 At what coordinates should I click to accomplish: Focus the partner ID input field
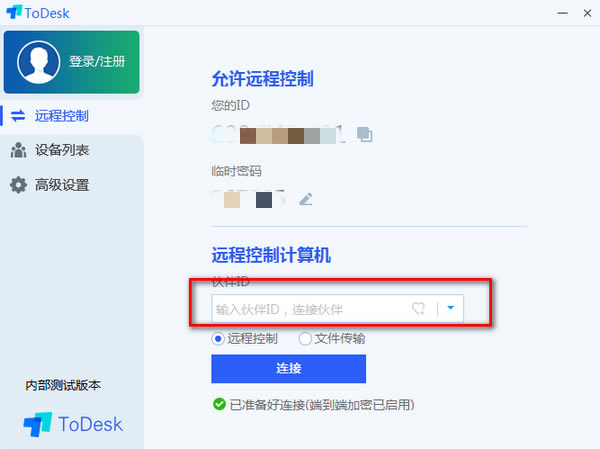click(x=310, y=309)
